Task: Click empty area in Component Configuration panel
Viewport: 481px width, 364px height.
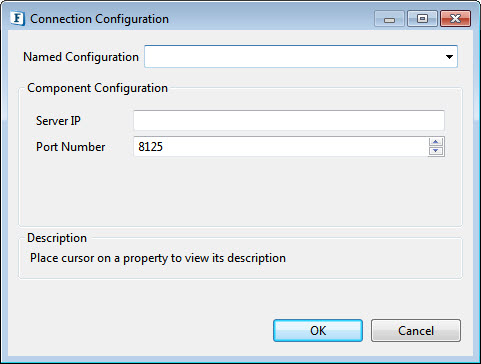Action: (x=240, y=192)
